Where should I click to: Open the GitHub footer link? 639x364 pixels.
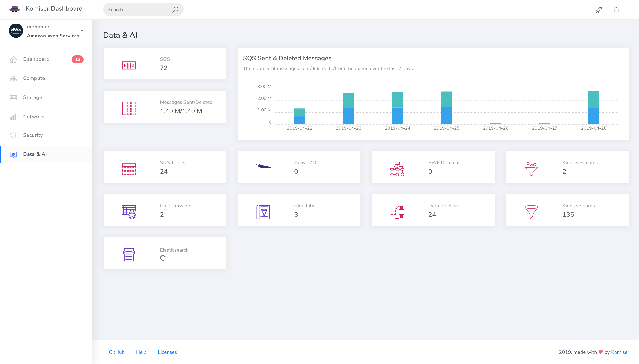click(x=117, y=352)
